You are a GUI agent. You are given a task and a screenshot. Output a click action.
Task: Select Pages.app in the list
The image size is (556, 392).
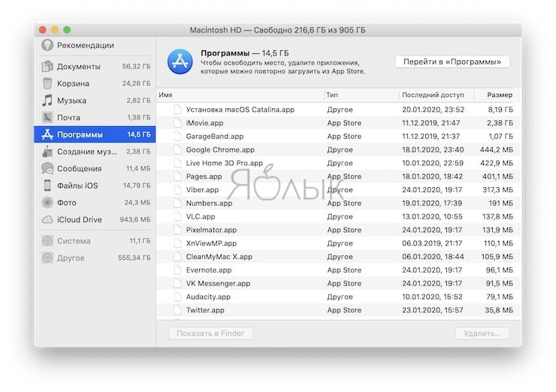338,176
